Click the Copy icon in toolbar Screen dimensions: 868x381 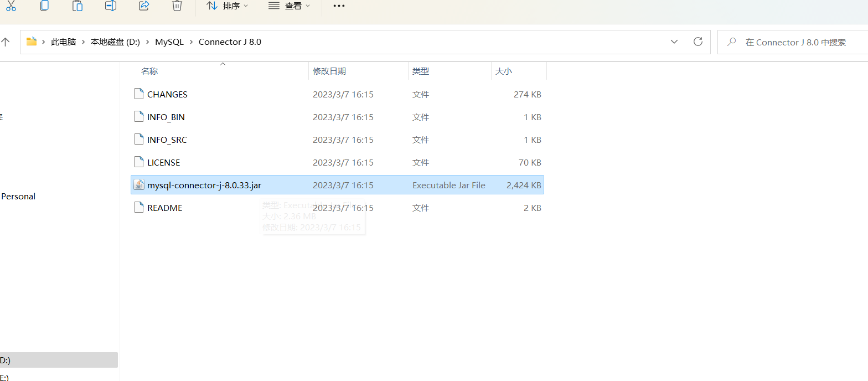(x=44, y=6)
